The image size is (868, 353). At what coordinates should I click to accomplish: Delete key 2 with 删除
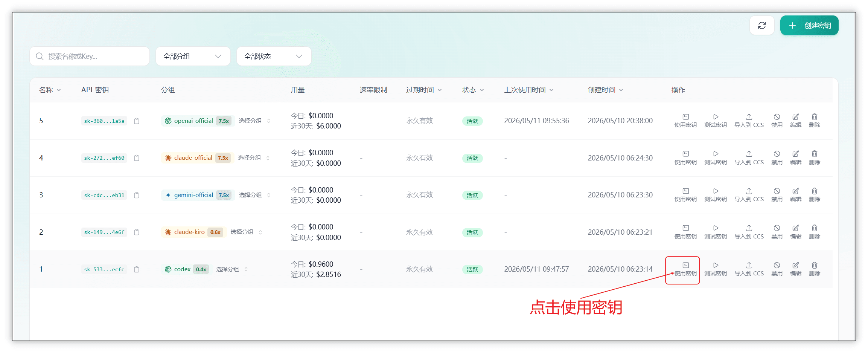pyautogui.click(x=815, y=232)
